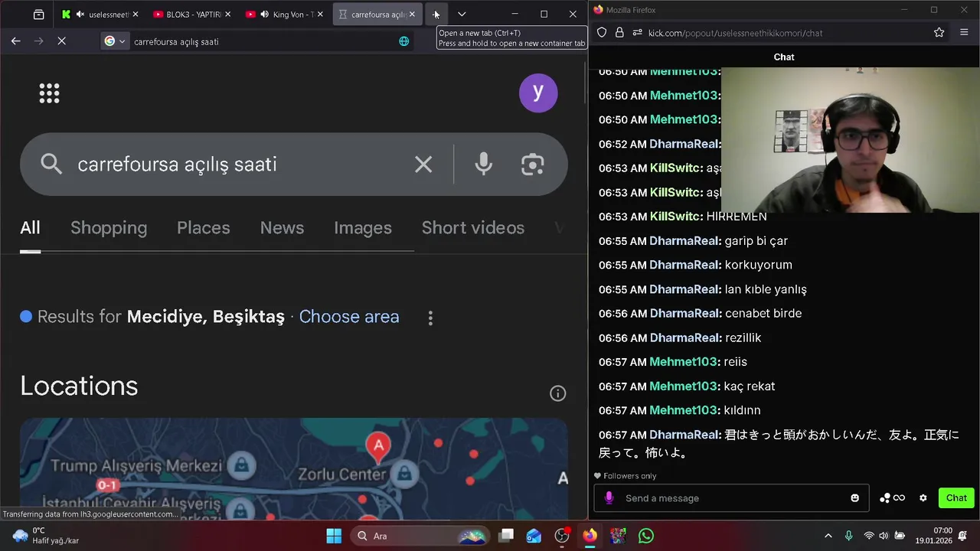
Task: Stop loading the current page
Action: [62, 41]
